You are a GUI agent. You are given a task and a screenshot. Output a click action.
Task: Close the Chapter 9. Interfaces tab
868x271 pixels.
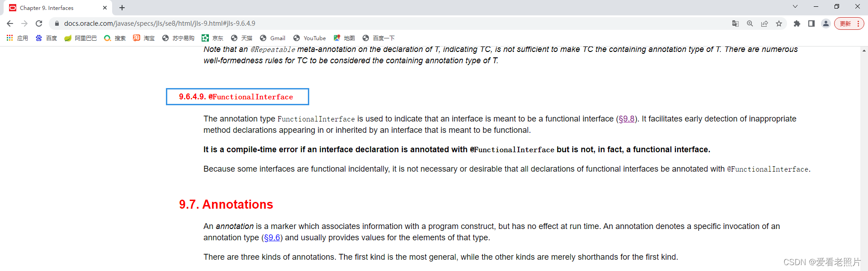(105, 8)
